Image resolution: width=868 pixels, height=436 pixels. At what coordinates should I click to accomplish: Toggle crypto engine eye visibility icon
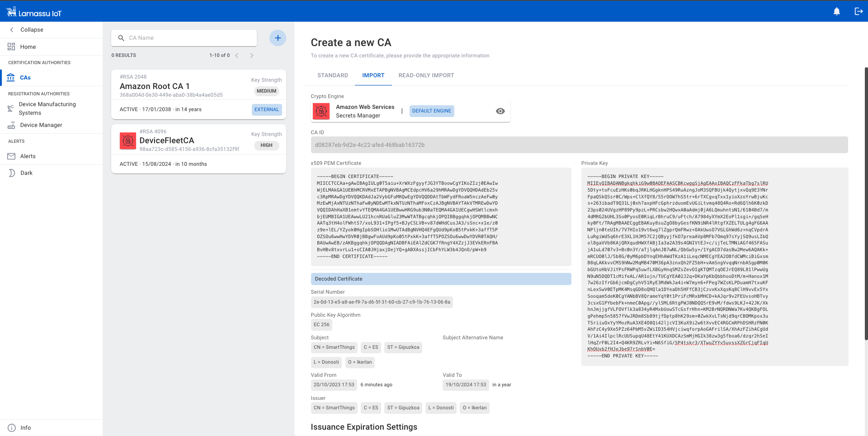(500, 111)
